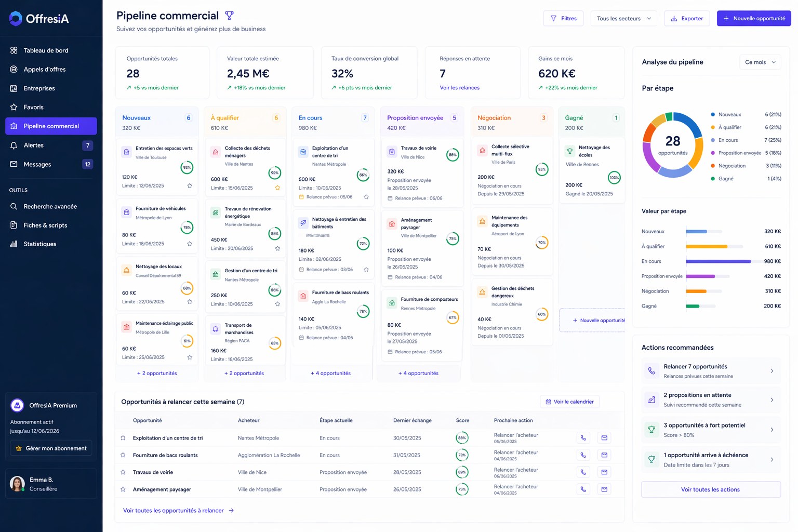The image size is (798, 532).
Task: Click the trophy icon beside Pipeline commercial title
Action: tap(229, 16)
